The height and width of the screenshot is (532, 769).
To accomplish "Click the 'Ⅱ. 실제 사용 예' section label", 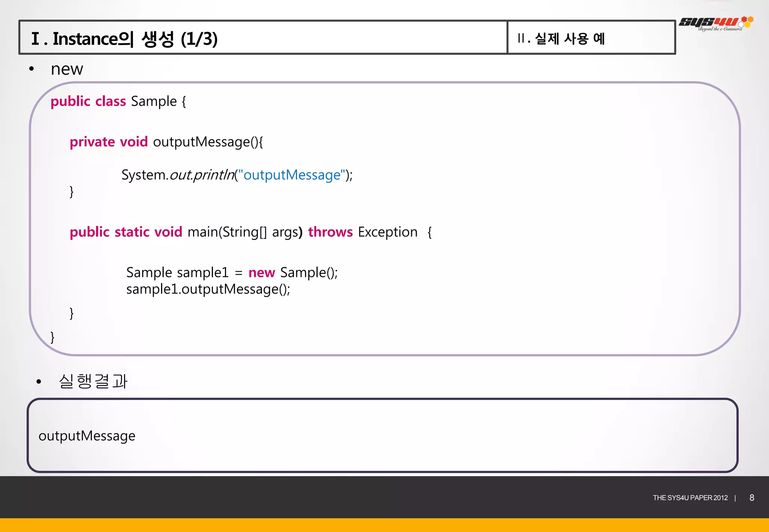I will pos(561,38).
